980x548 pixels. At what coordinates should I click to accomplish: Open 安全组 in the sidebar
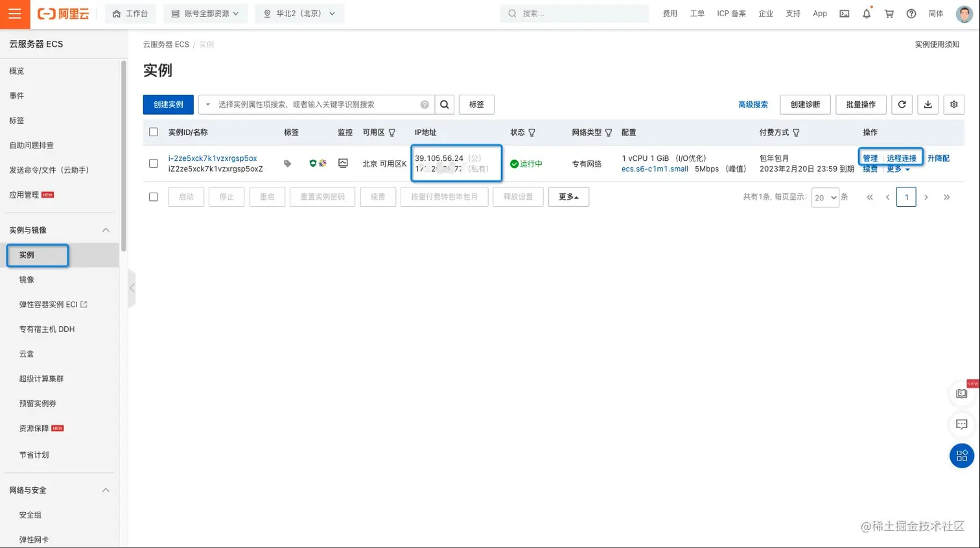30,515
